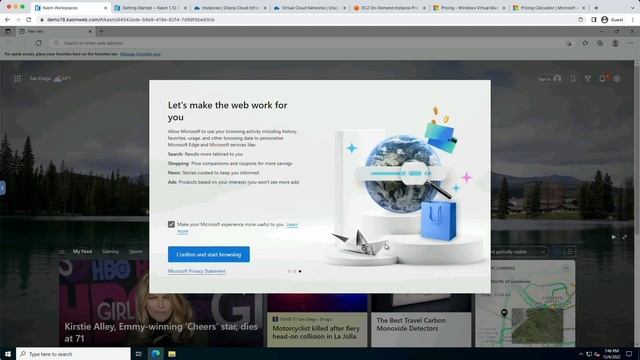Click the Guest profile icon in Chrome
Image resolution: width=640 pixels, height=360 pixels.
click(604, 20)
